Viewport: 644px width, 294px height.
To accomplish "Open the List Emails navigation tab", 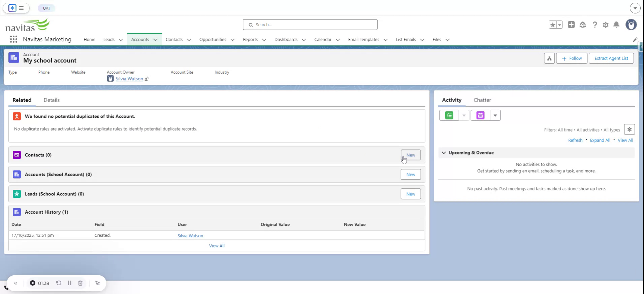I will [x=406, y=39].
